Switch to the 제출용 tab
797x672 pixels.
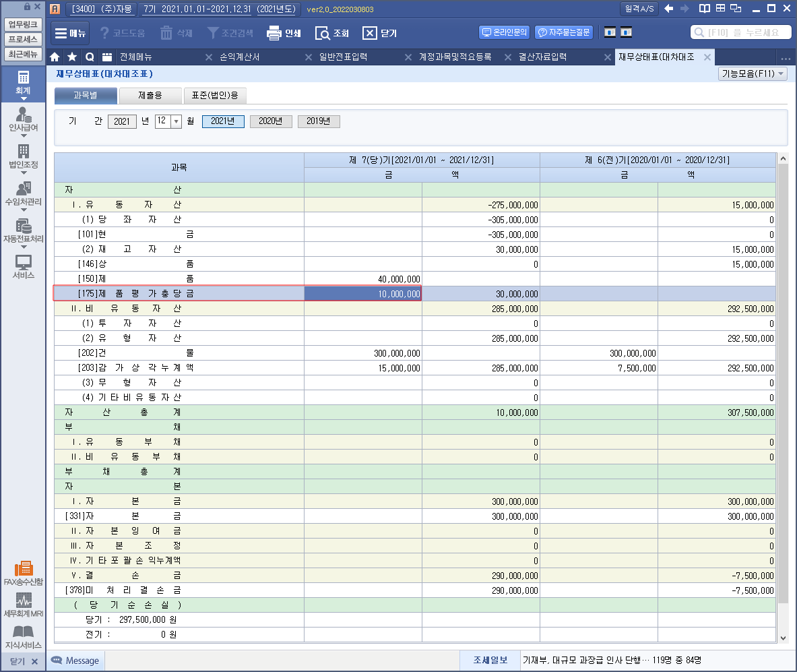coord(150,96)
